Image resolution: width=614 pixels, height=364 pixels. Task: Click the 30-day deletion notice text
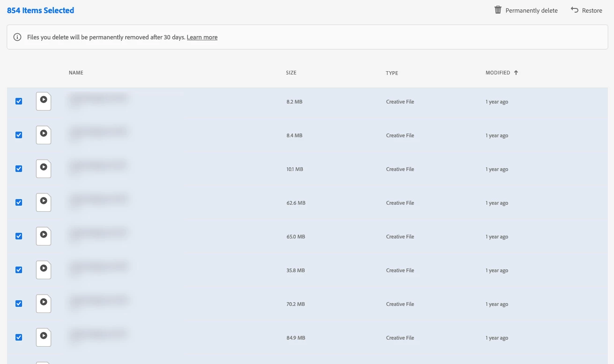click(x=106, y=37)
